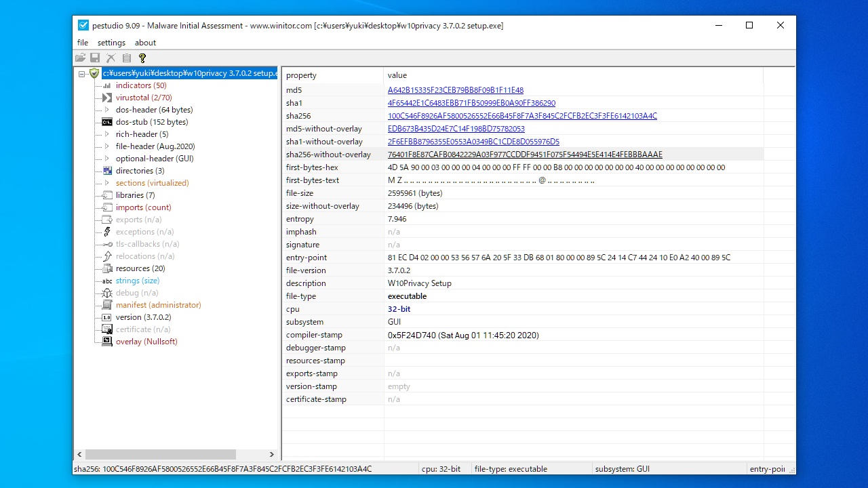
Task: Click the 'property' column header
Action: pyautogui.click(x=333, y=75)
